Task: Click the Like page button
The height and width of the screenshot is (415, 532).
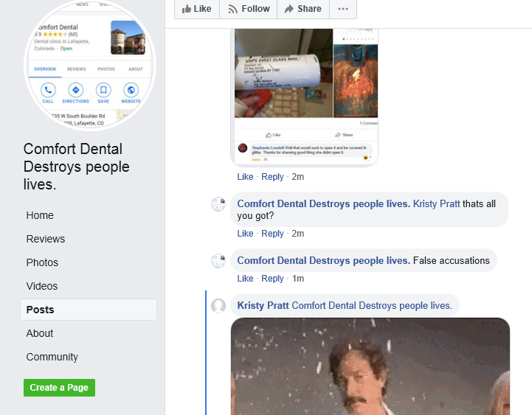Action: point(197,9)
